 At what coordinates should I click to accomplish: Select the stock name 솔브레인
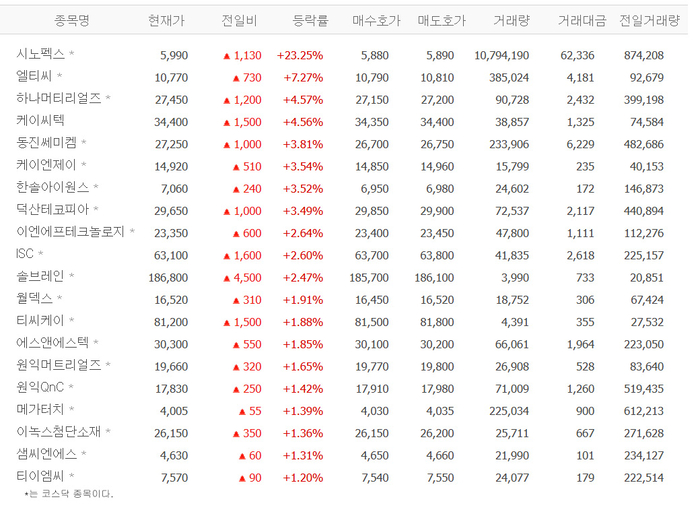click(41, 276)
